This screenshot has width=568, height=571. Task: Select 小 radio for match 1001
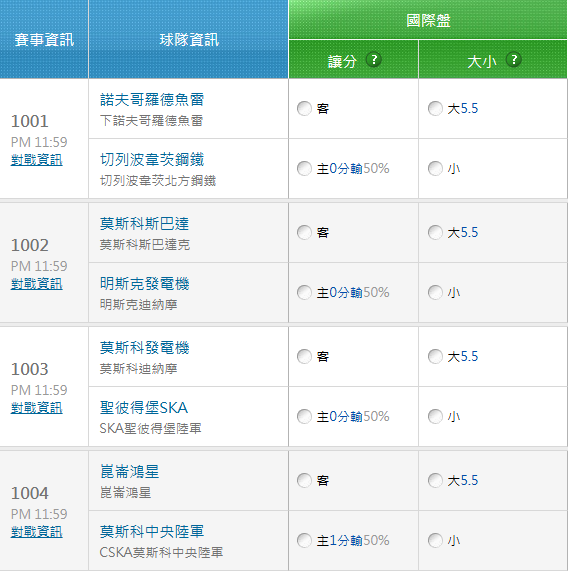(x=435, y=169)
